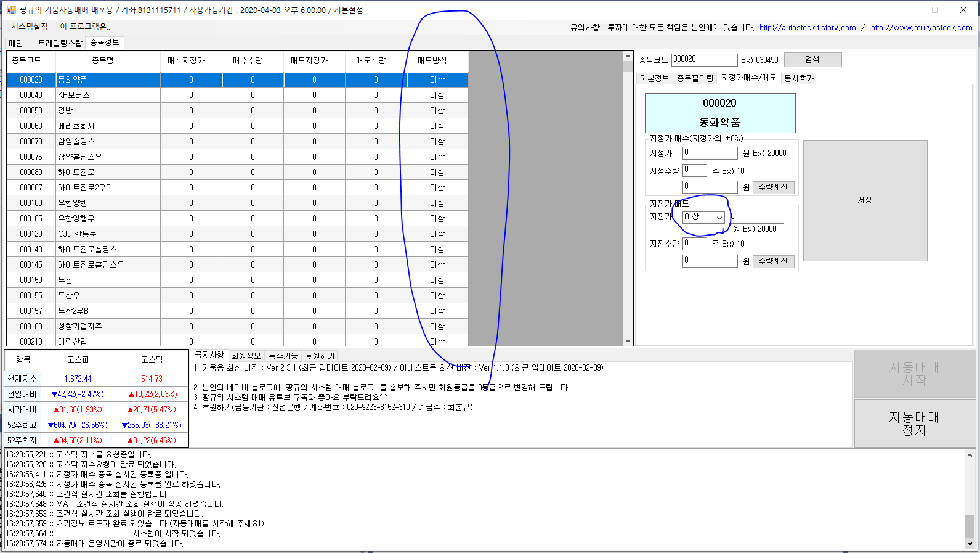Open the 회원정보 tab
Image resolution: width=980 pixels, height=553 pixels.
pyautogui.click(x=246, y=356)
